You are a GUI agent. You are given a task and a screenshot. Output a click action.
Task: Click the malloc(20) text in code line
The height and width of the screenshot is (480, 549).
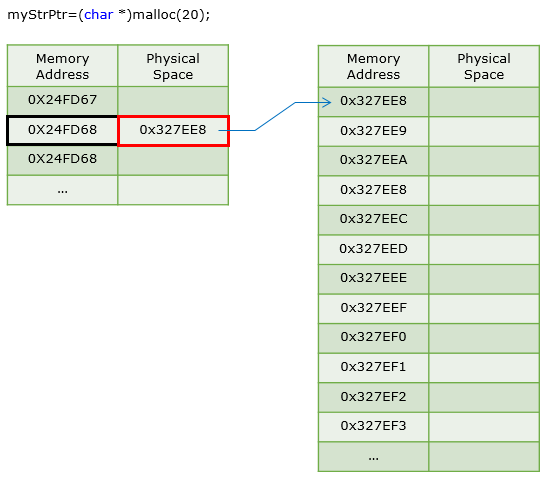coord(167,15)
